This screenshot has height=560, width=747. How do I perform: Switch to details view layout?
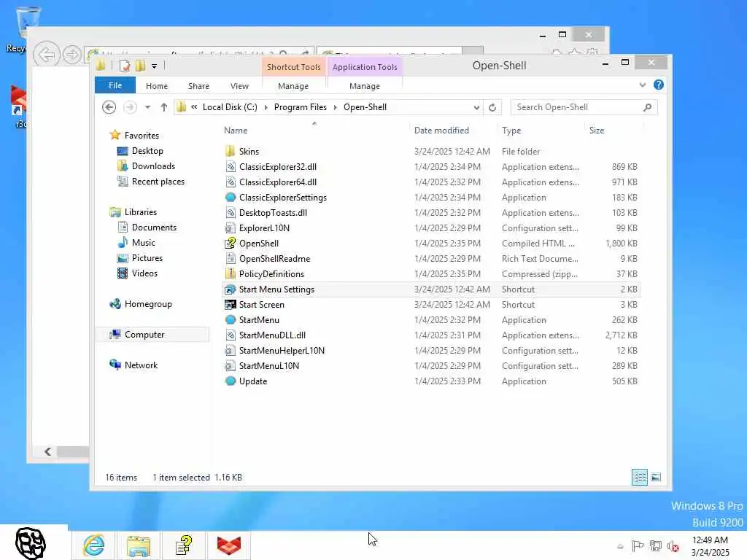click(639, 477)
